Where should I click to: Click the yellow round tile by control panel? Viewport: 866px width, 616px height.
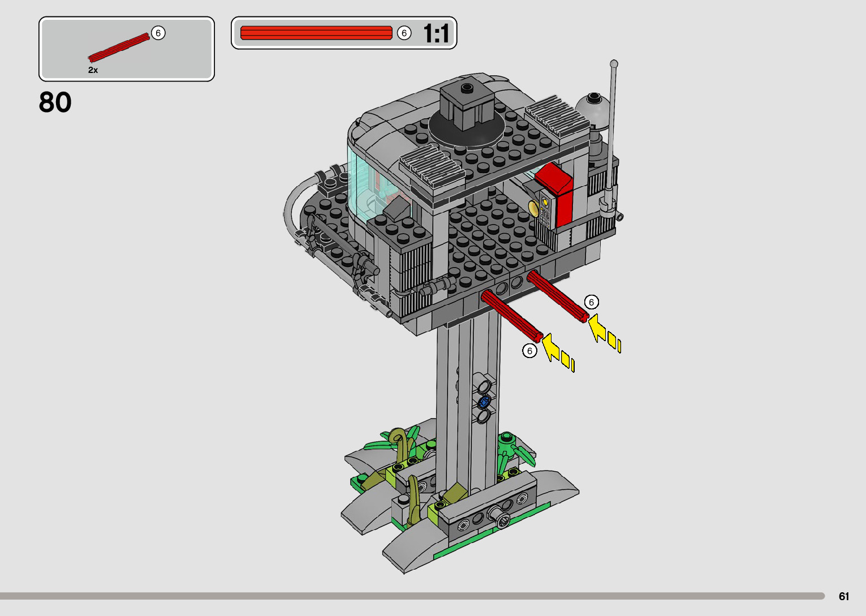point(533,208)
